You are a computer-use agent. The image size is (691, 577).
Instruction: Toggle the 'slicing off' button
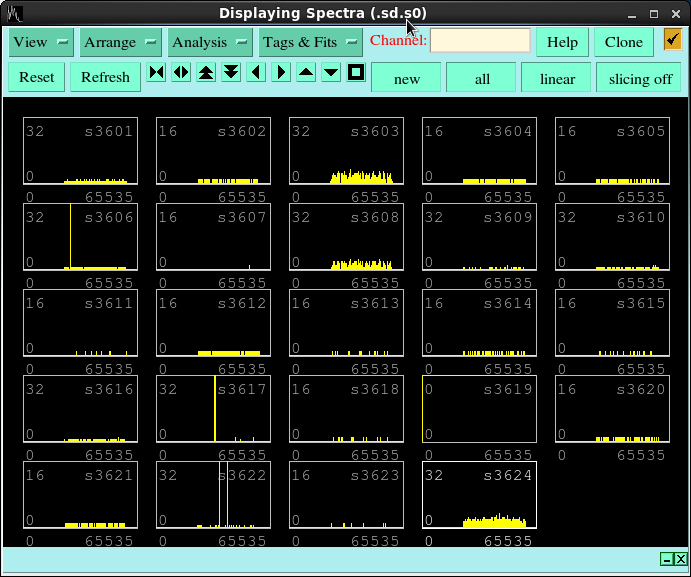[x=640, y=78]
